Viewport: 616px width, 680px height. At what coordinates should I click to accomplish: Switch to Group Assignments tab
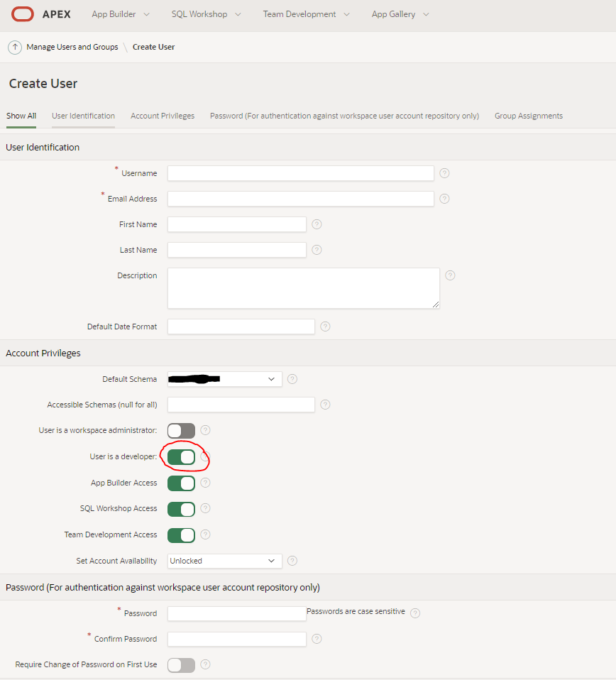pyautogui.click(x=529, y=116)
